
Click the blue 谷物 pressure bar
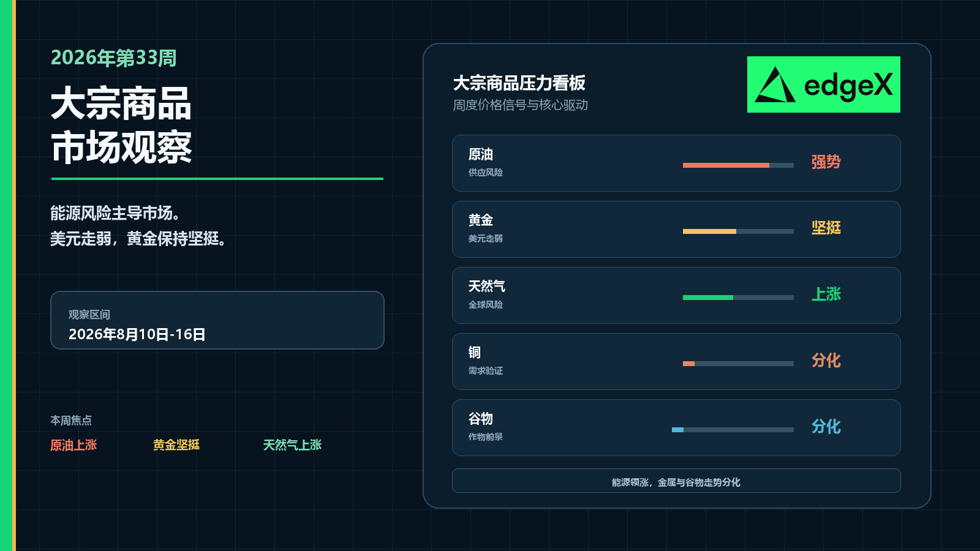pos(733,430)
